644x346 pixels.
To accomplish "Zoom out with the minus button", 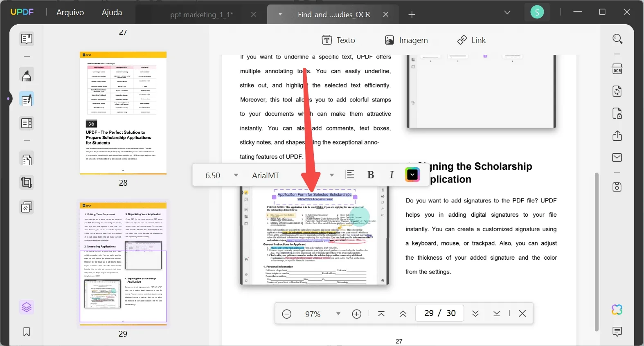I will (287, 314).
